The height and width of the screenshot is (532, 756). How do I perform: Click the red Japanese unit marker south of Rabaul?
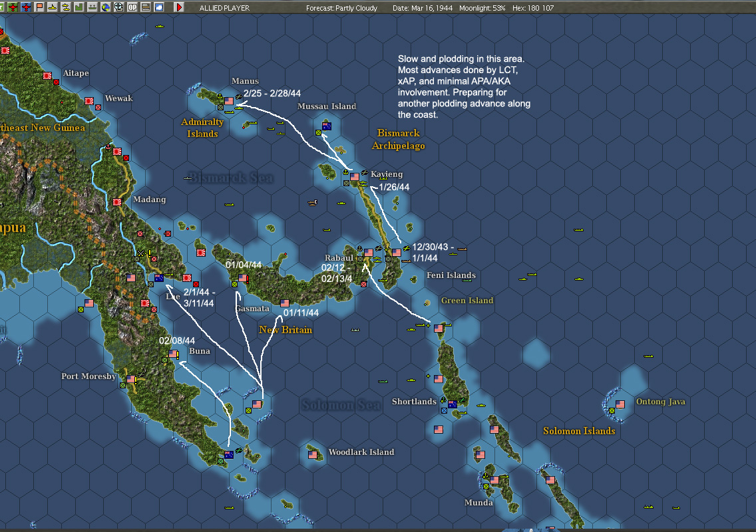point(364,285)
